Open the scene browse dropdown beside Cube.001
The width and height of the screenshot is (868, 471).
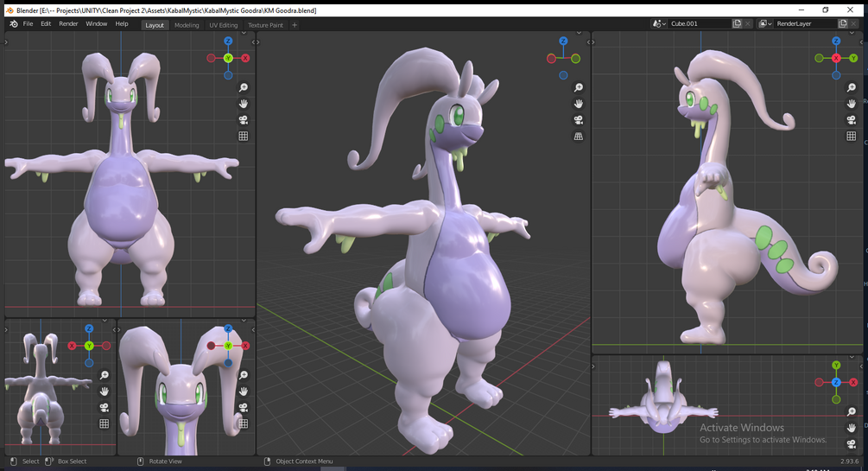(x=659, y=24)
